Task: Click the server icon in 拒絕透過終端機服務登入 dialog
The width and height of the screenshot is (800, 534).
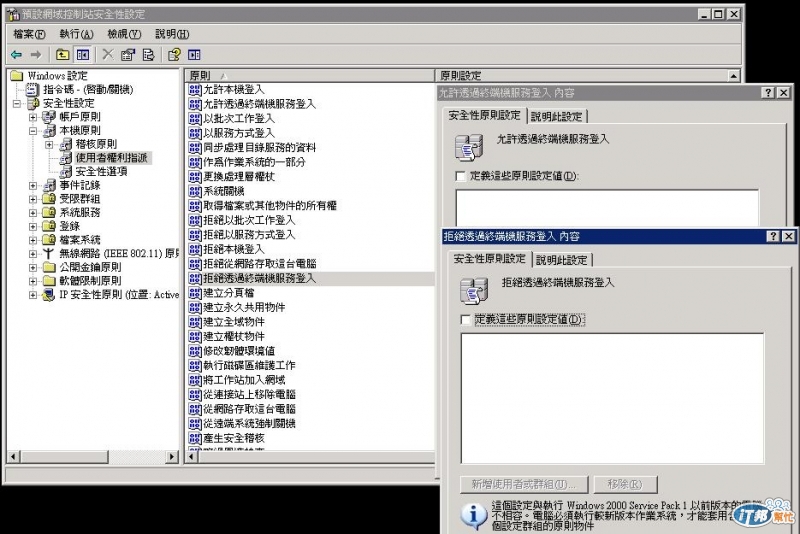Action: tap(474, 290)
